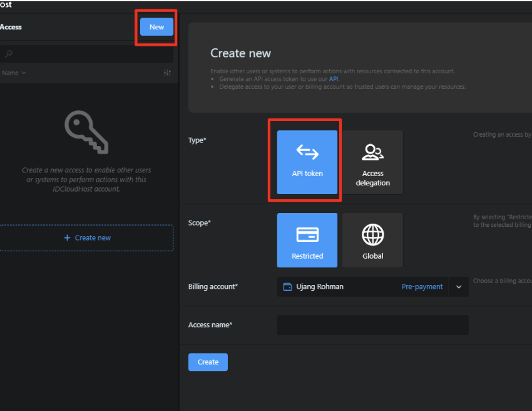The image size is (532, 411).
Task: Click the dashed Create new button
Action: tap(86, 238)
